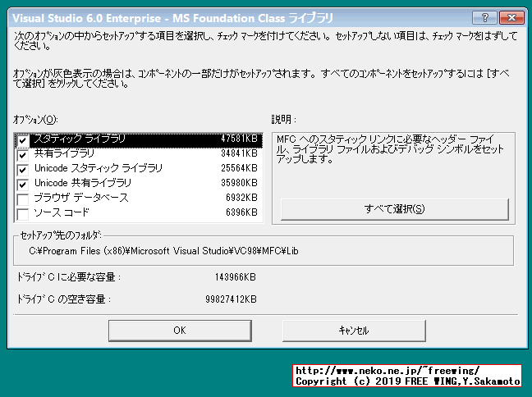Check the ブラウザ データベース checkbox
Viewport: 532px width, 397px height.
pyautogui.click(x=23, y=199)
